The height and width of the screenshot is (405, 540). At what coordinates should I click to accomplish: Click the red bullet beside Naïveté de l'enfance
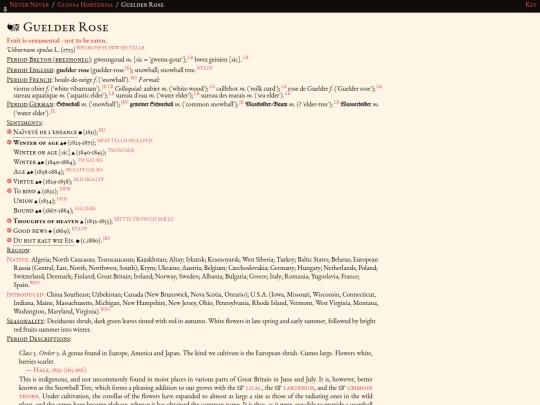pyautogui.click(x=9, y=132)
